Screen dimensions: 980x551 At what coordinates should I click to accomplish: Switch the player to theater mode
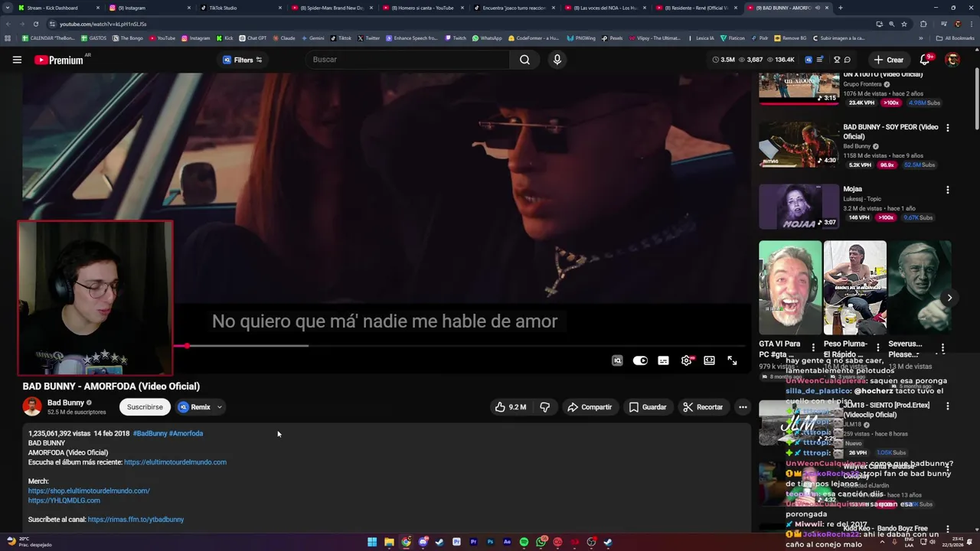(x=710, y=360)
